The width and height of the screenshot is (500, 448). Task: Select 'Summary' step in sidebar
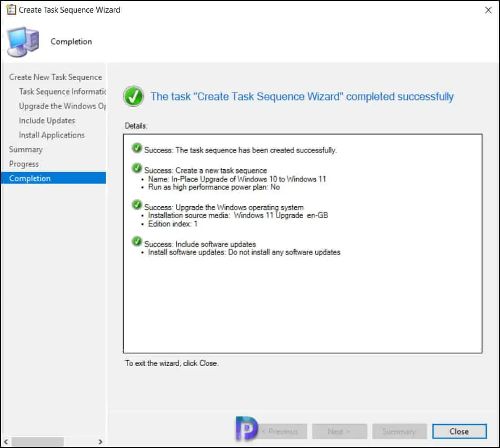click(x=26, y=149)
